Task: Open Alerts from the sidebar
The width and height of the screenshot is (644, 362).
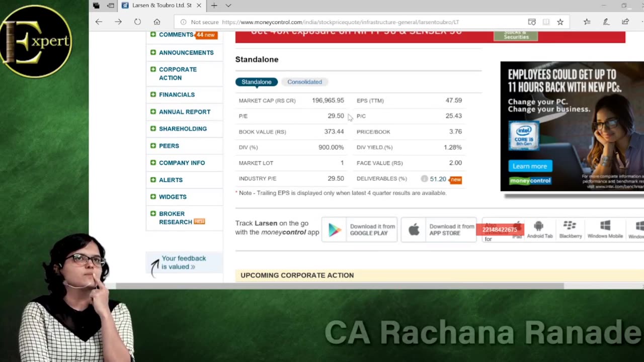Action: 171,180
